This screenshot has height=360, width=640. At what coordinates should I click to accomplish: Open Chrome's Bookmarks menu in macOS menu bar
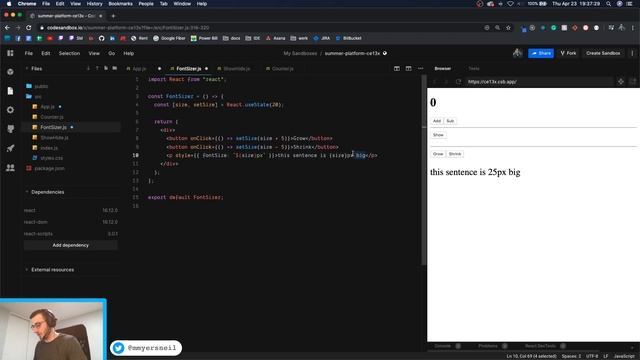click(120, 4)
